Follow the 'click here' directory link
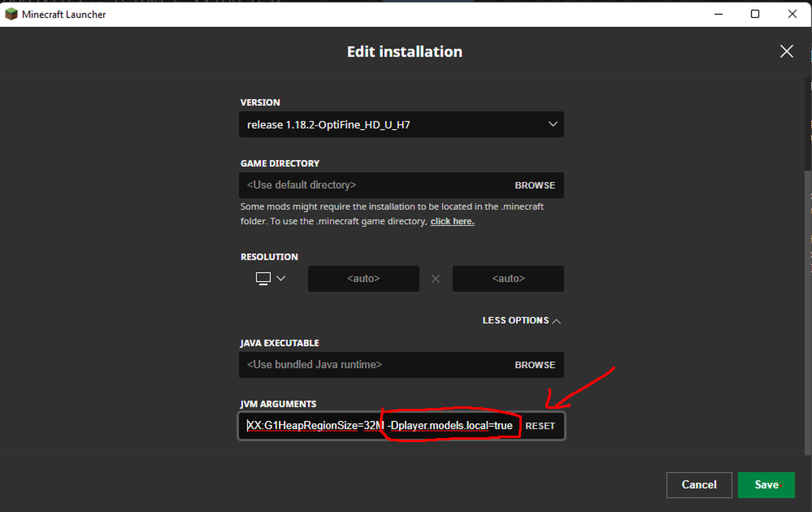812x512 pixels. pos(452,221)
